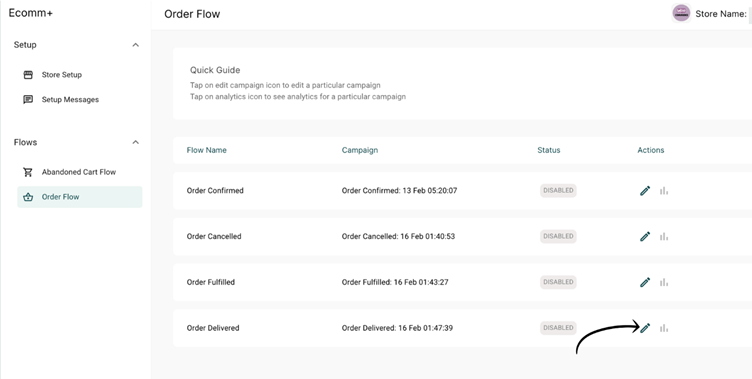The height and width of the screenshot is (379, 752).
Task: Edit the Order Fulfilled campaign
Action: tap(645, 282)
